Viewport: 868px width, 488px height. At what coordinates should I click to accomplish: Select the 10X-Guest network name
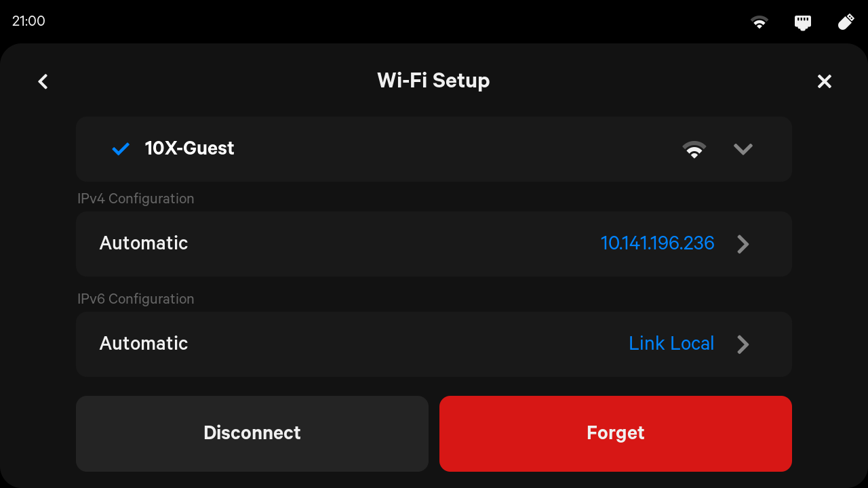click(189, 148)
